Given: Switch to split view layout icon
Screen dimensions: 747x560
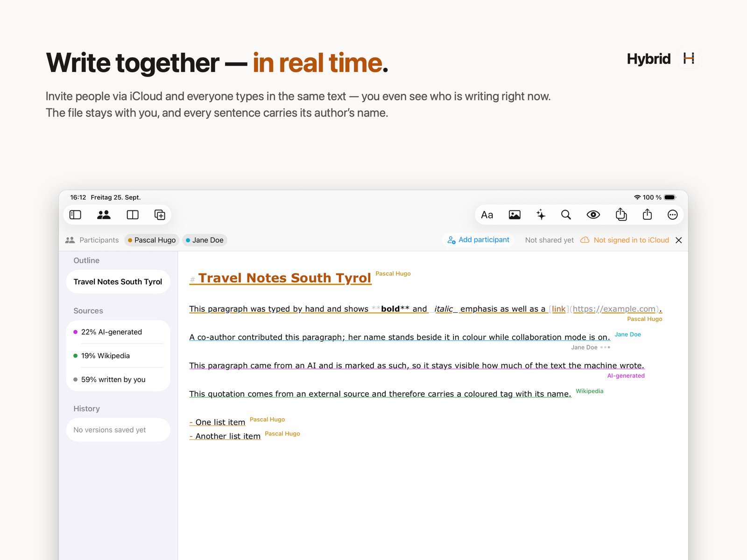Looking at the screenshot, I should tap(133, 215).
